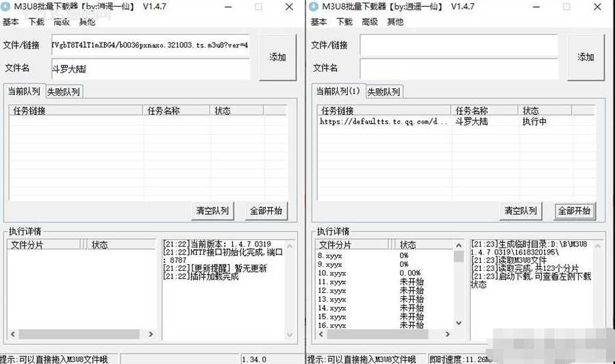Open 高级 menu in left window
The height and width of the screenshot is (364, 615).
click(62, 22)
